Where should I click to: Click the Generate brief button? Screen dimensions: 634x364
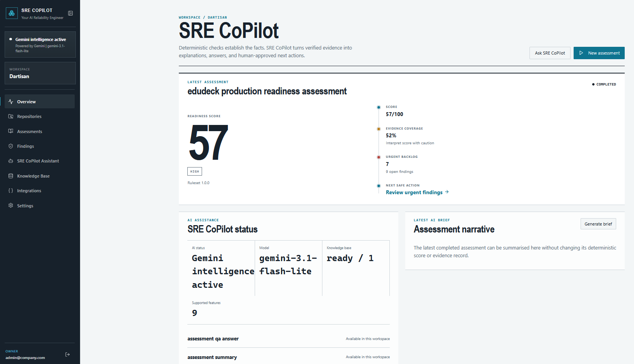click(x=598, y=224)
